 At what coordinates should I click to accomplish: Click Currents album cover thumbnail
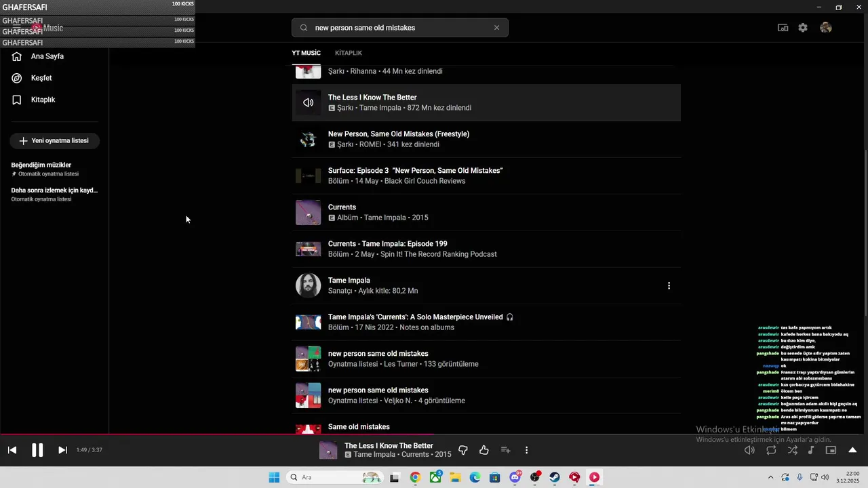point(308,213)
